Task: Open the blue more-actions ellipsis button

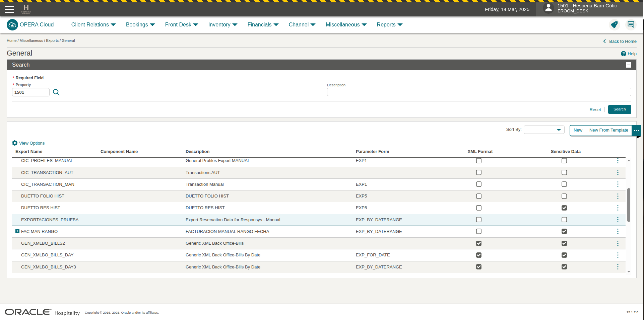Action: pyautogui.click(x=636, y=130)
